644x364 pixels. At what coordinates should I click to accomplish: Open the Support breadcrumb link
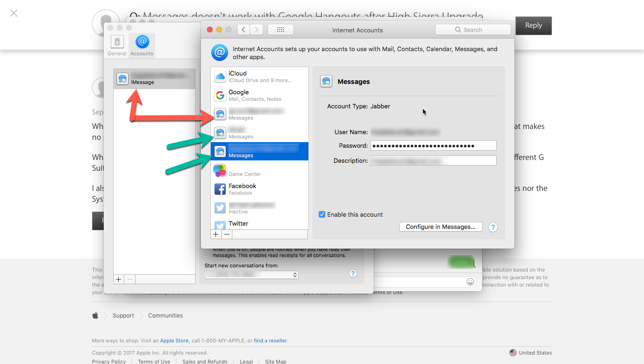click(123, 316)
